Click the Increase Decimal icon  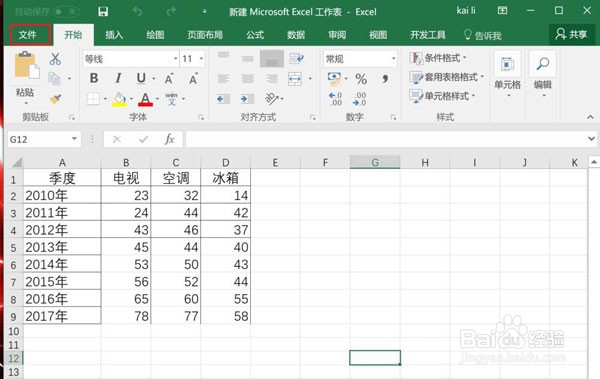[336, 99]
